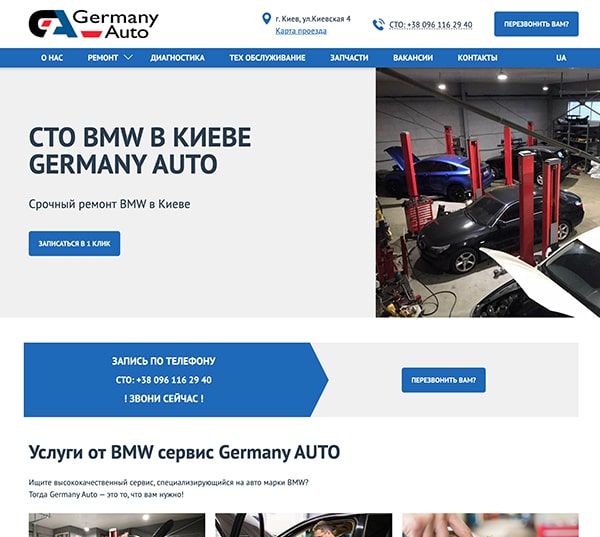Click the garage workshop hero photo
This screenshot has height=537, width=600.
pyautogui.click(x=488, y=193)
